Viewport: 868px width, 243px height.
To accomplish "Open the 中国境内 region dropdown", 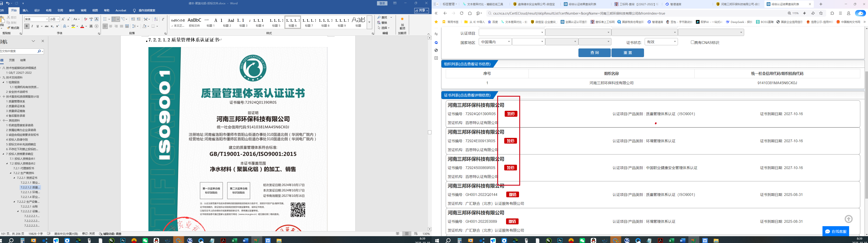I will pyautogui.click(x=495, y=42).
